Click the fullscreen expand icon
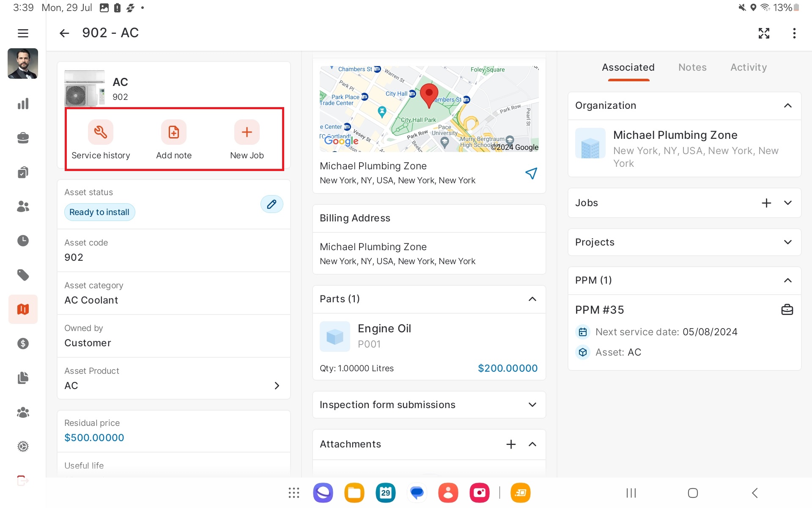Screen dimensions: 812x508 [764, 33]
